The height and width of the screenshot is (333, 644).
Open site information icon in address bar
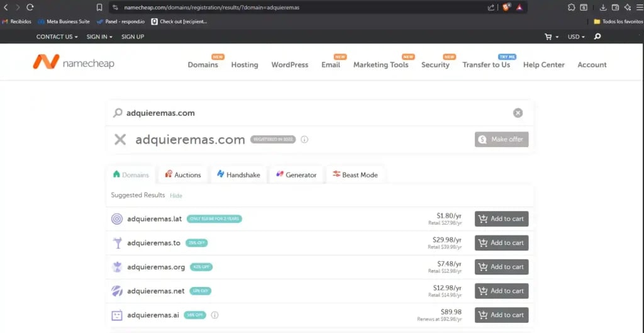(116, 8)
